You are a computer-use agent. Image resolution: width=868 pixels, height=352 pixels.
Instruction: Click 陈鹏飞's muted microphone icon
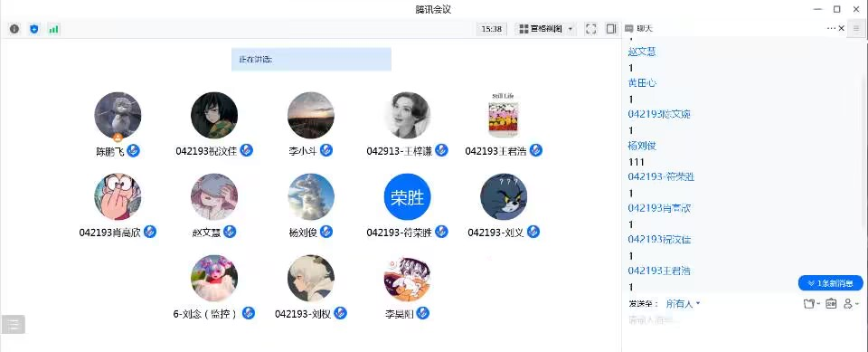click(x=133, y=149)
